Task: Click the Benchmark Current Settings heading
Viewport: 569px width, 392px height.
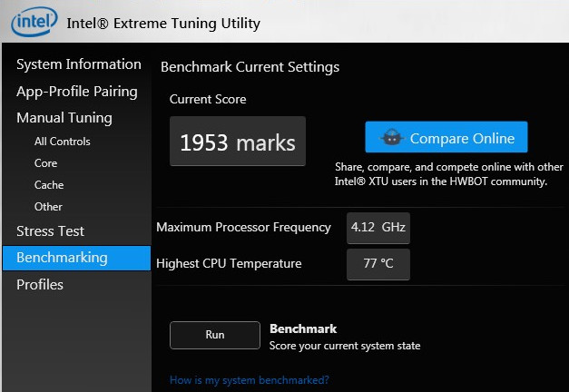Action: [x=250, y=67]
